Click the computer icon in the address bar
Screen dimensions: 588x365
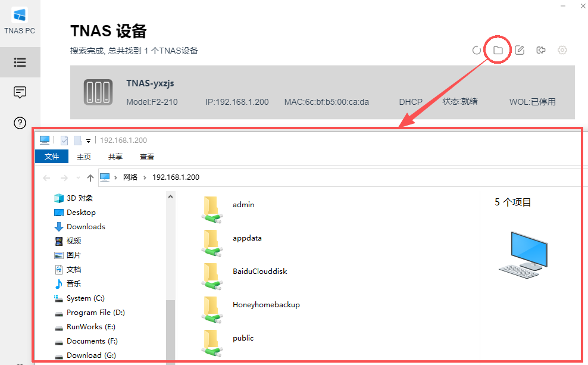click(x=105, y=177)
